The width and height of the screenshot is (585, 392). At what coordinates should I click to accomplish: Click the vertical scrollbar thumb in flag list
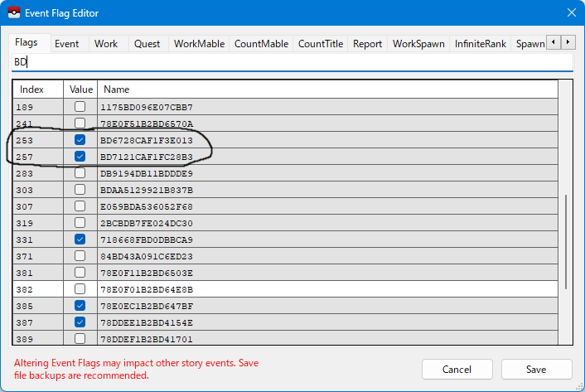[566, 242]
